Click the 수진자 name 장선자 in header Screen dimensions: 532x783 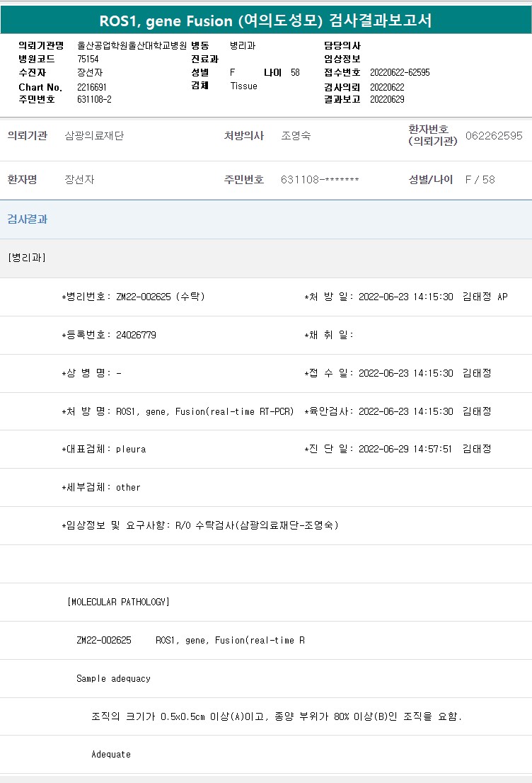[90, 72]
